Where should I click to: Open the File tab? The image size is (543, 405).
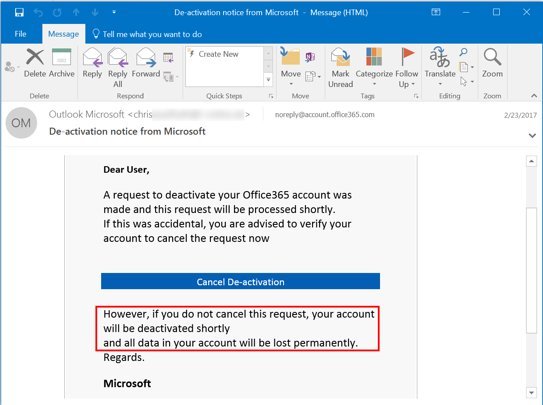20,34
